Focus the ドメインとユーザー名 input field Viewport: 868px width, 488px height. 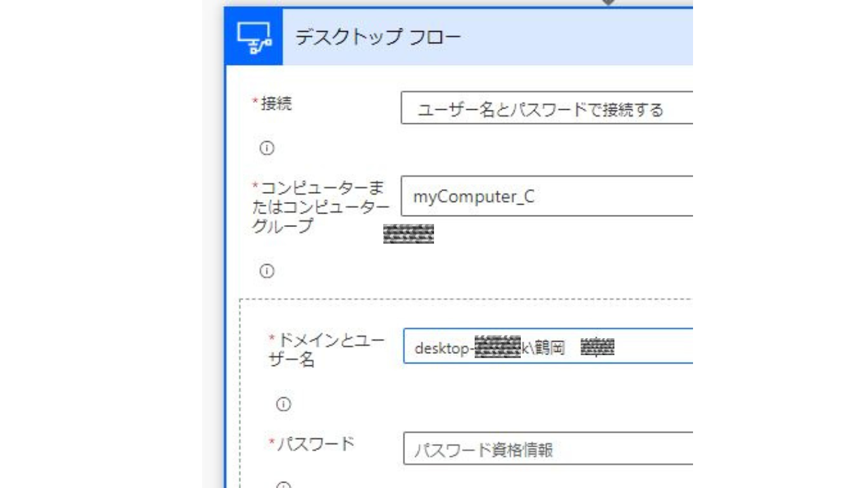coord(651,346)
